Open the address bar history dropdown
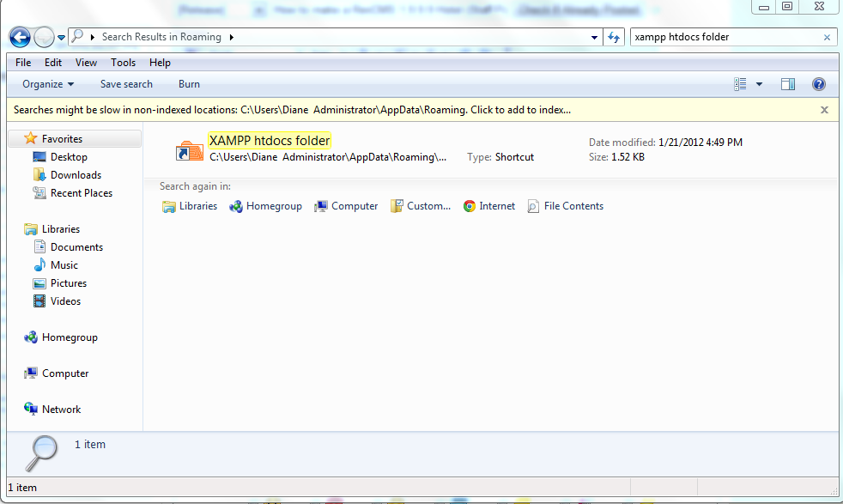This screenshot has width=843, height=504. click(x=594, y=37)
